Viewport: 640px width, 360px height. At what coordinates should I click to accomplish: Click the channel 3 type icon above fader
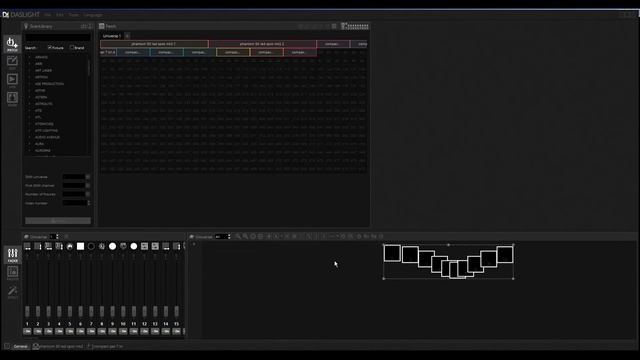point(49,246)
